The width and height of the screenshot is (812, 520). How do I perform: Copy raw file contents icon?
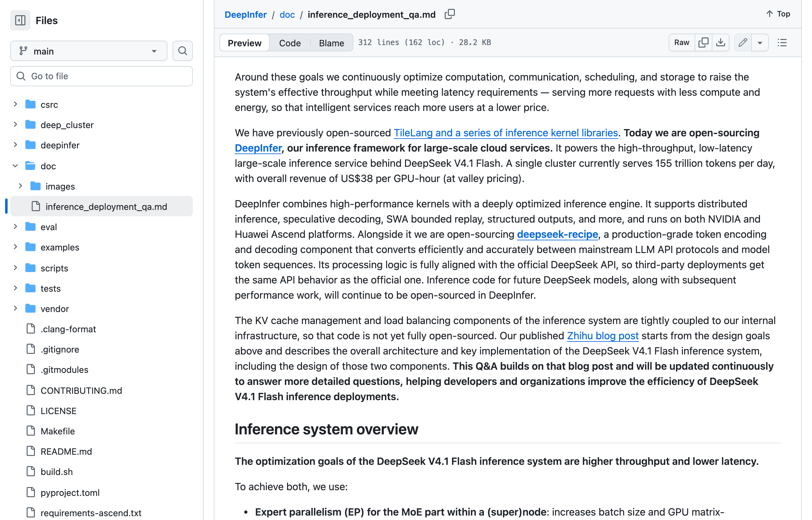pyautogui.click(x=703, y=42)
